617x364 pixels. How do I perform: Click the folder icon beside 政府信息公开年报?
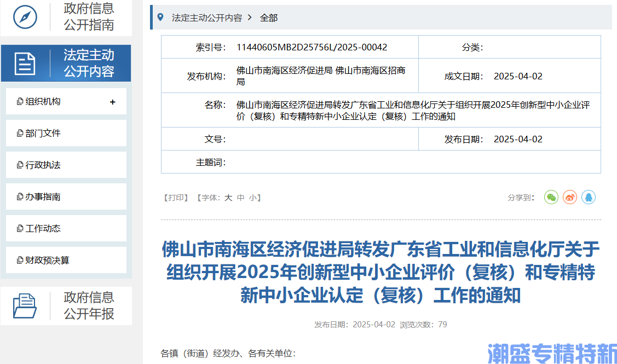click(x=25, y=306)
